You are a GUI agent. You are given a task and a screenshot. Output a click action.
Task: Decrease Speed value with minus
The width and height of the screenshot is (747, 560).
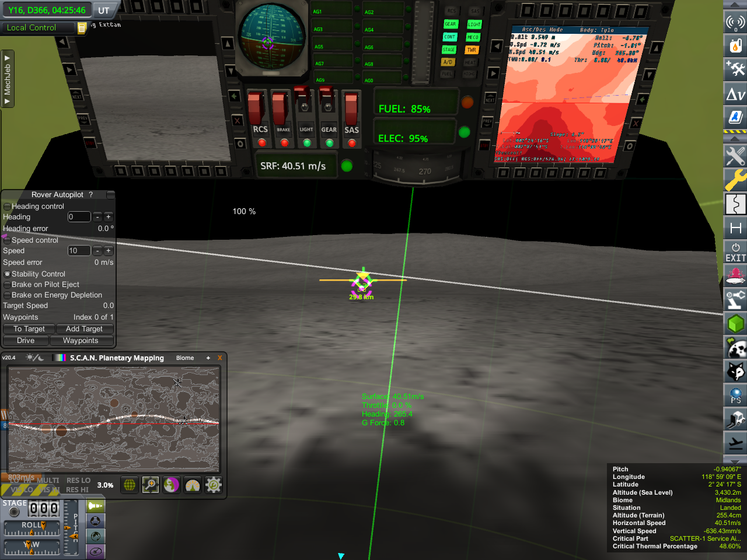[x=97, y=251]
